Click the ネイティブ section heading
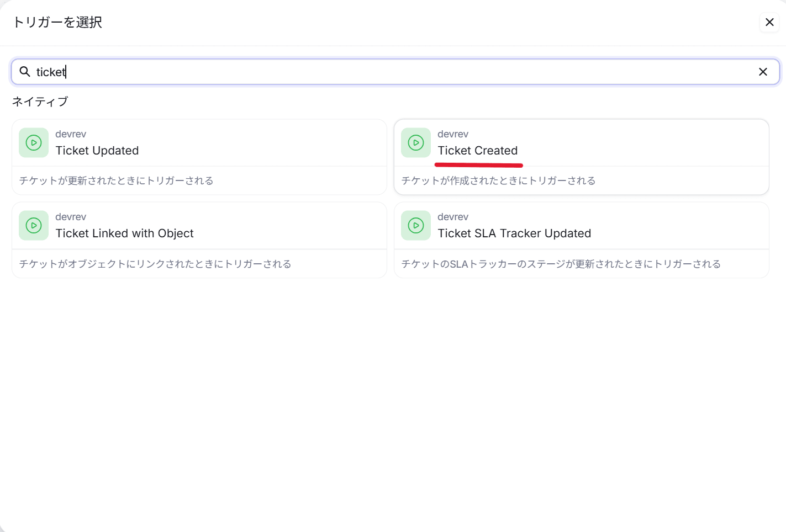The image size is (786, 532). coord(40,102)
